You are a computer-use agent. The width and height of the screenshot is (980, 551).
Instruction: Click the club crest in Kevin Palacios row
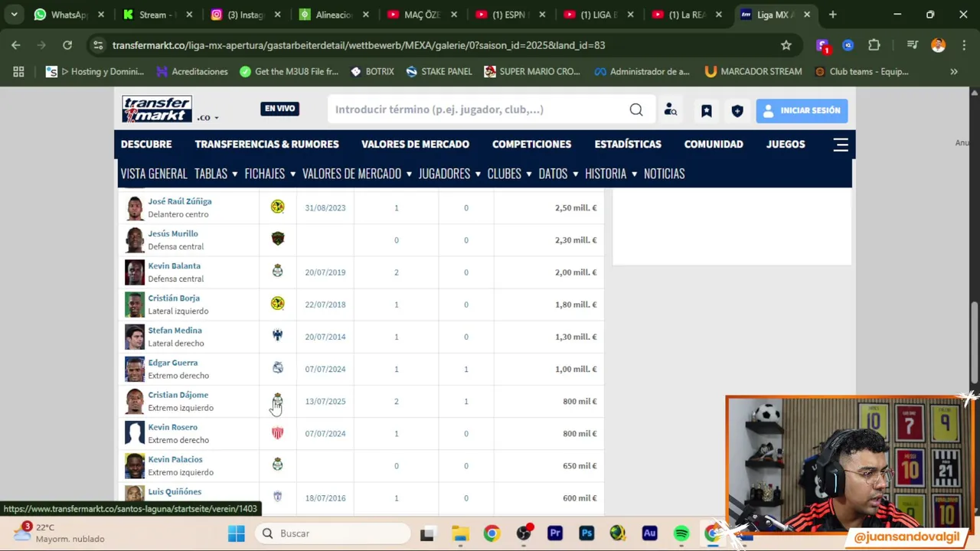pos(277,465)
